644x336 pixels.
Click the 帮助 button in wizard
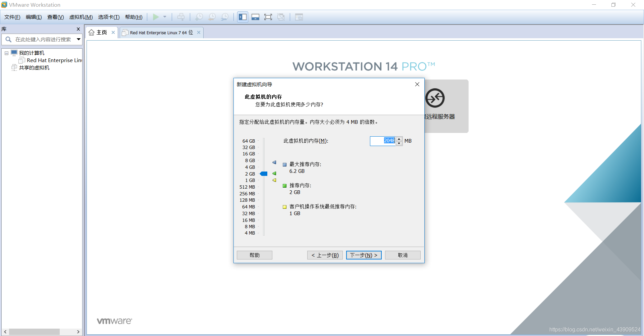coord(255,255)
